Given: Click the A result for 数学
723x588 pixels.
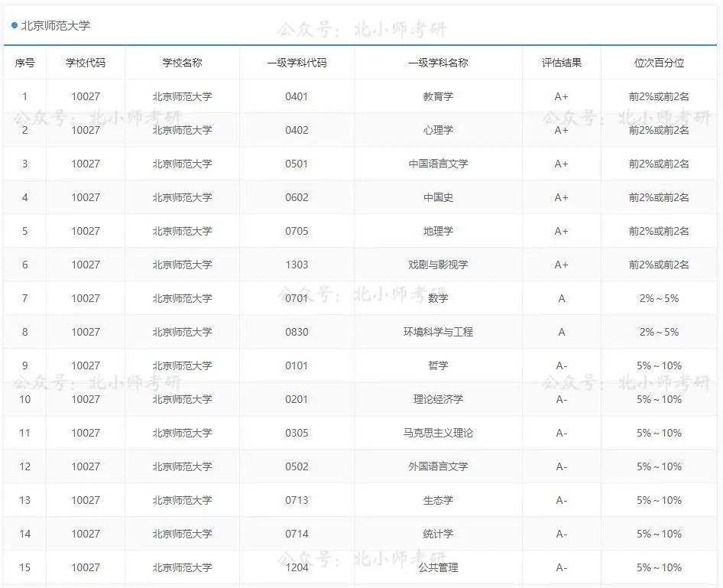Looking at the screenshot, I should click(561, 298).
